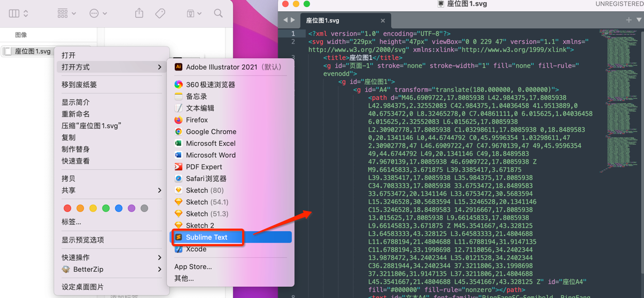This screenshot has height=298, width=644.
Task: Expand 共享 submenu arrow
Action: click(159, 190)
